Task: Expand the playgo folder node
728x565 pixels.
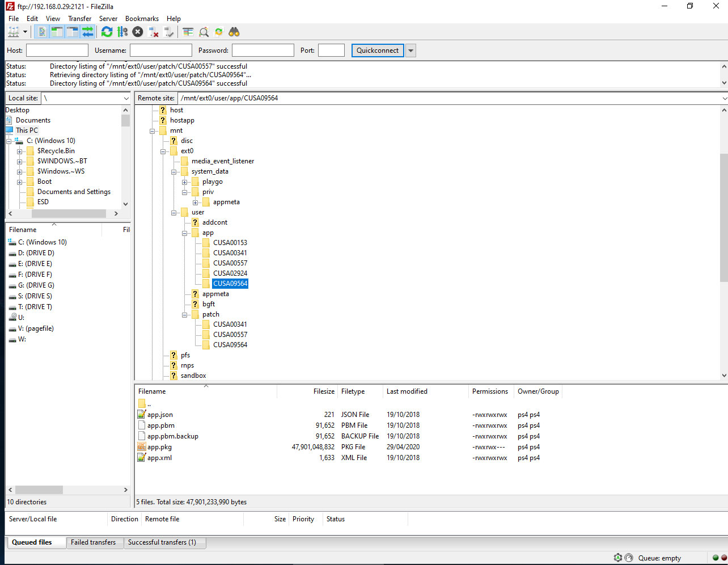Action: coord(185,182)
